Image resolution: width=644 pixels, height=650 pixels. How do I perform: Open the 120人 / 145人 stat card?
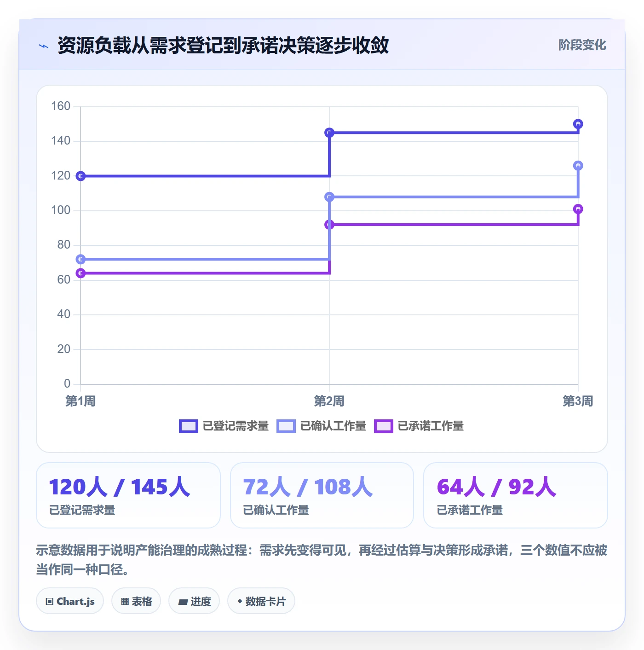click(x=128, y=495)
